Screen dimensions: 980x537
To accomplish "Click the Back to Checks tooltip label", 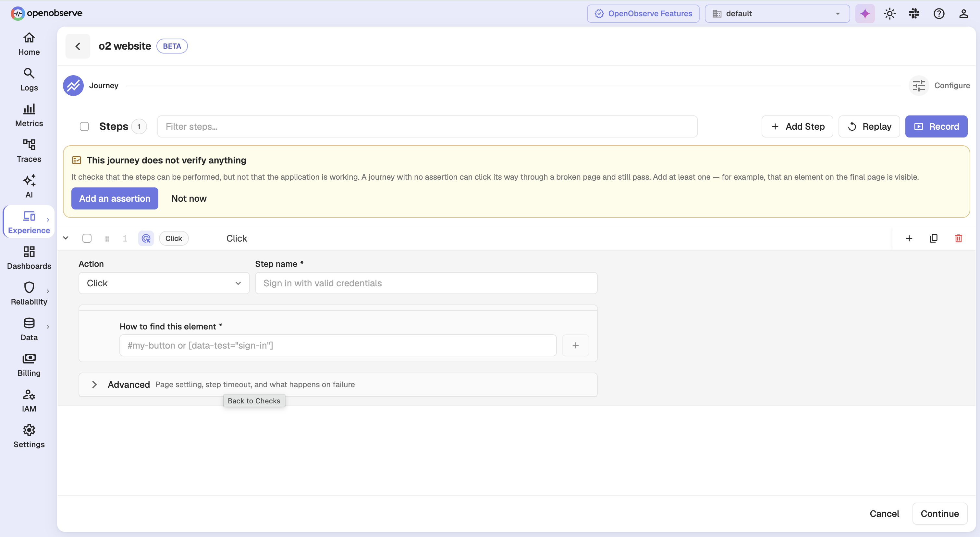I will [x=254, y=401].
